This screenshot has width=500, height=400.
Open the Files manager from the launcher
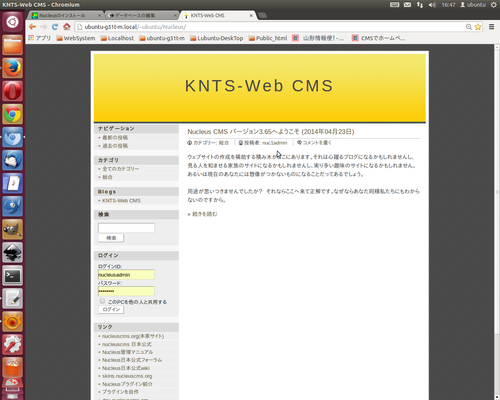12,45
